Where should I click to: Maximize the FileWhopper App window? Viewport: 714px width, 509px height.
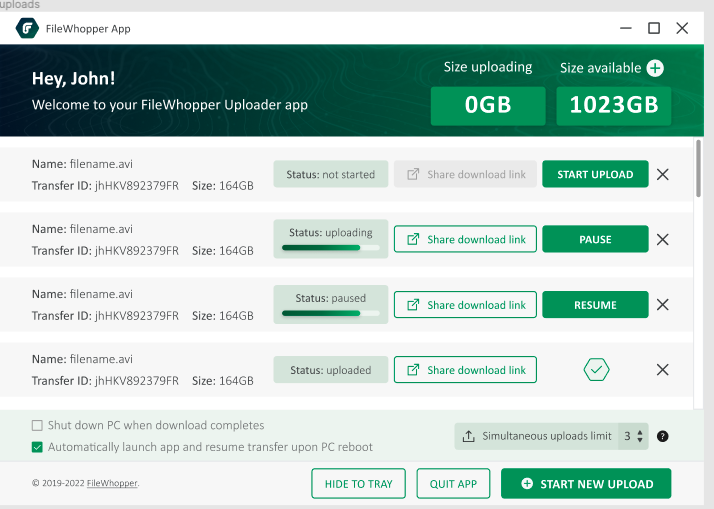pos(654,28)
